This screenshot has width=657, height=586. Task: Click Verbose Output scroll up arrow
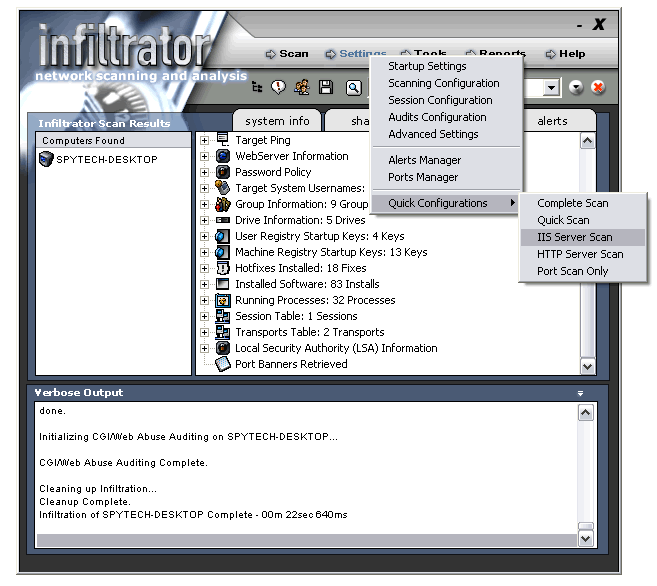(585, 413)
